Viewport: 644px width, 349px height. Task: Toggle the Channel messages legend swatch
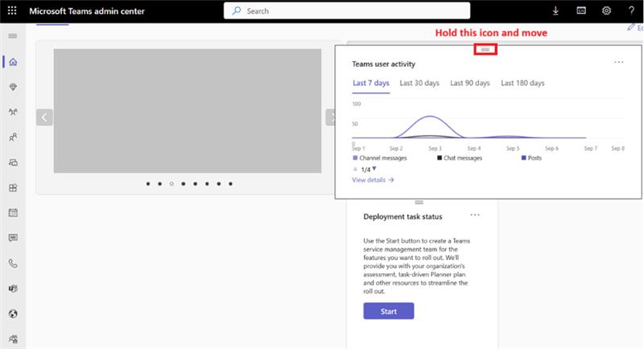point(355,158)
